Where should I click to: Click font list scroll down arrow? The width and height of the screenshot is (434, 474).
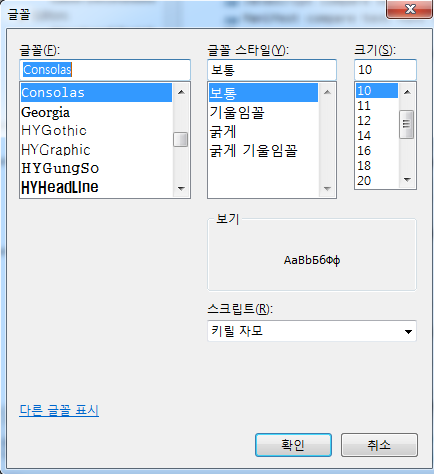(x=181, y=189)
